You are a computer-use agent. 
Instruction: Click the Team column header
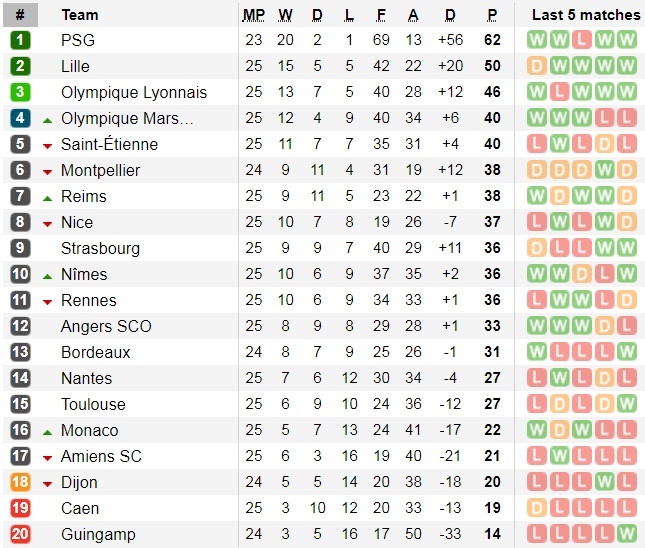[80, 15]
